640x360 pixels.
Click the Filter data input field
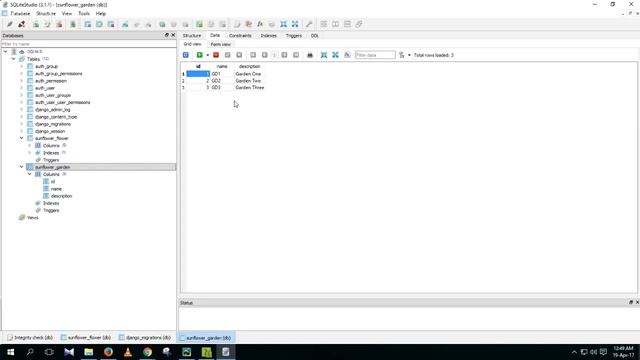tap(375, 55)
